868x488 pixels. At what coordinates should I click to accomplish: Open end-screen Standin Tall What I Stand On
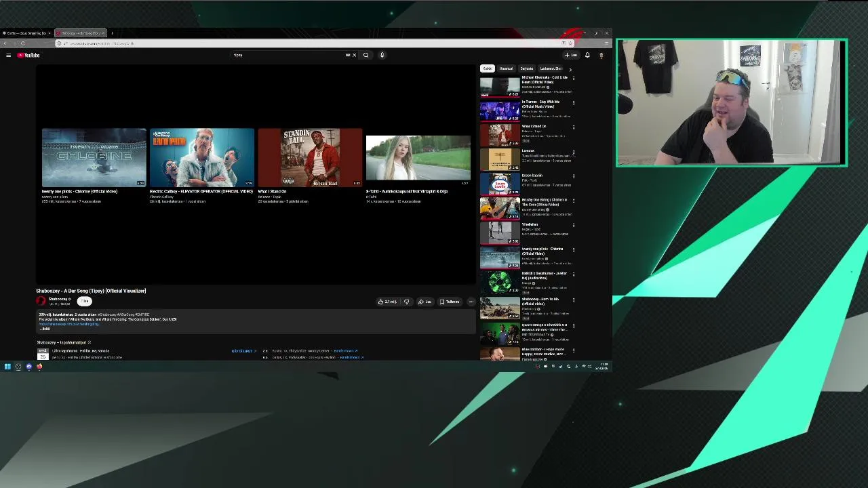[x=310, y=157]
